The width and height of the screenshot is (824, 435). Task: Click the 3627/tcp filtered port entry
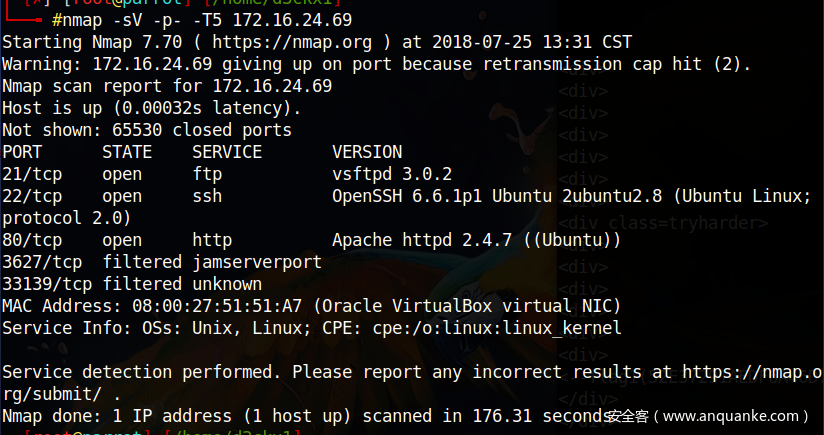coord(42,262)
